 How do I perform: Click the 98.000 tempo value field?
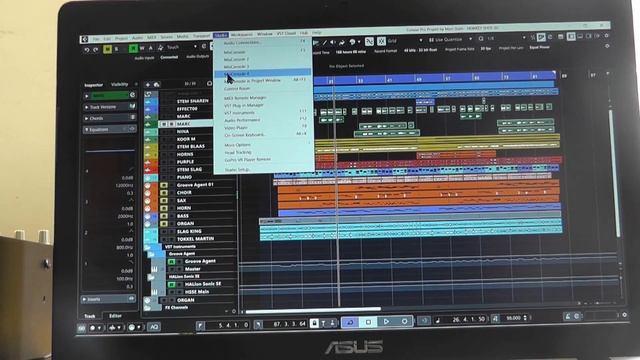(514, 318)
